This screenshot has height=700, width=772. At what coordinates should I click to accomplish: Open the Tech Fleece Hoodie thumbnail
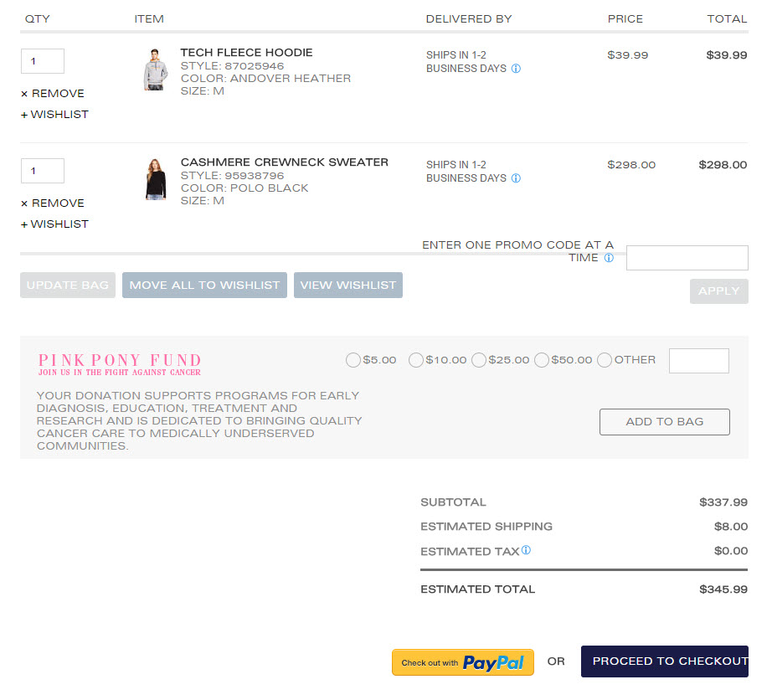(x=156, y=69)
